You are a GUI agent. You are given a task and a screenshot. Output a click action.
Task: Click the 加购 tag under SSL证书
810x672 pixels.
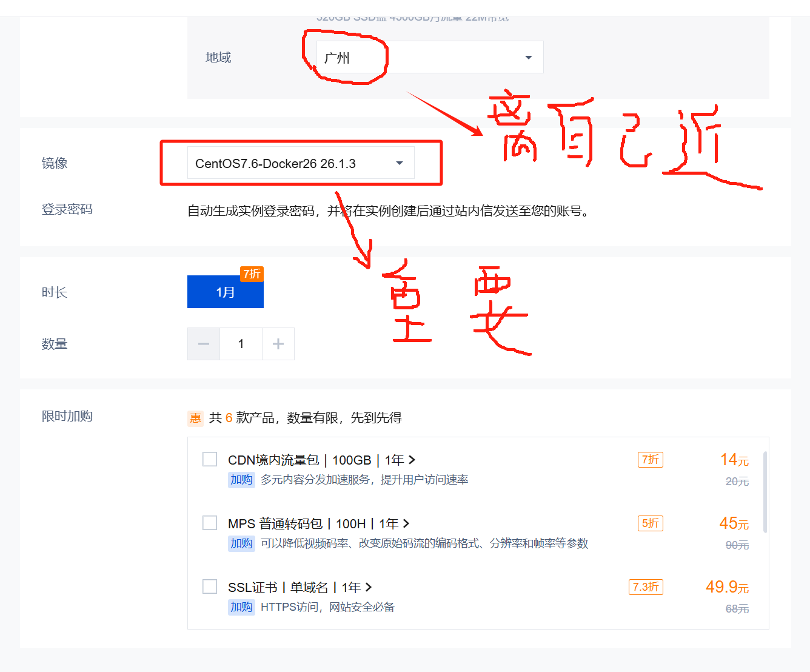click(241, 607)
